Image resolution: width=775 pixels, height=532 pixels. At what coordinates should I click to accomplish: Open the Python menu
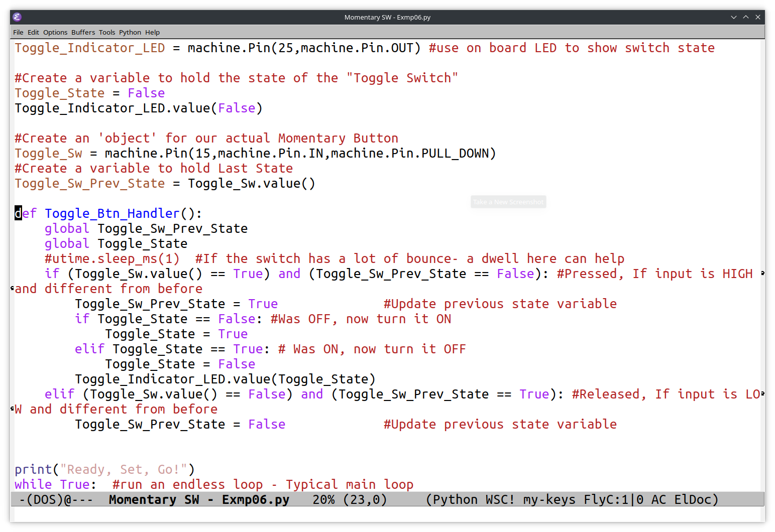click(130, 32)
